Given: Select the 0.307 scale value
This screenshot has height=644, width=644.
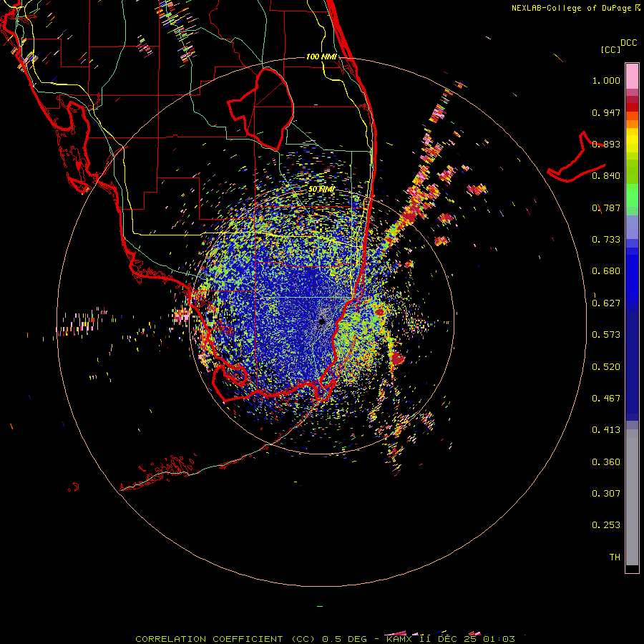Looking at the screenshot, I should coord(606,494).
